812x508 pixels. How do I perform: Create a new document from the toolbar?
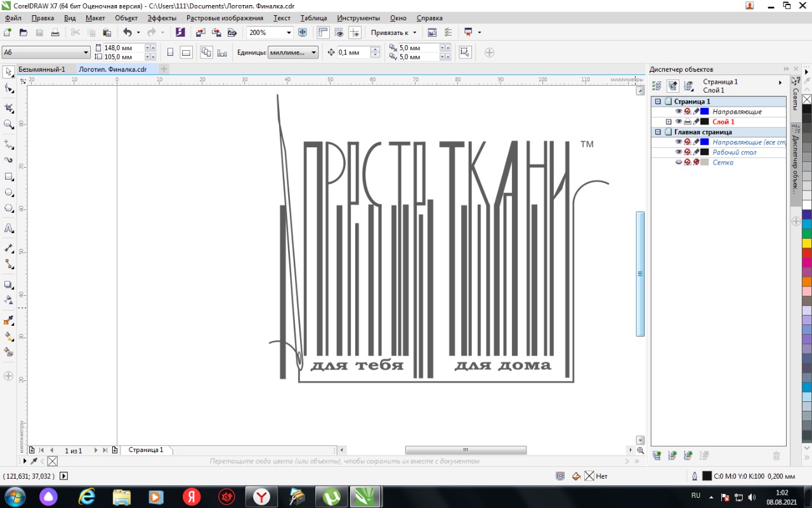click(8, 32)
